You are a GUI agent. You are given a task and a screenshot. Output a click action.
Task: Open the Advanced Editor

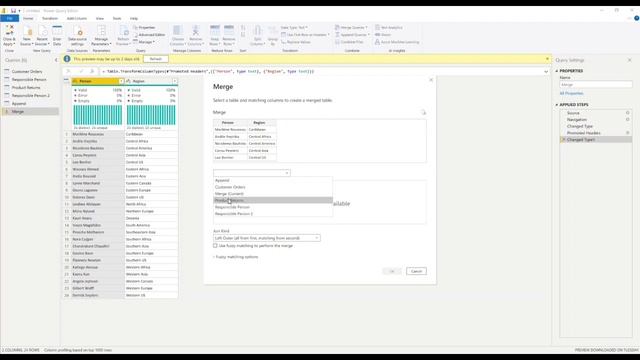[149, 35]
